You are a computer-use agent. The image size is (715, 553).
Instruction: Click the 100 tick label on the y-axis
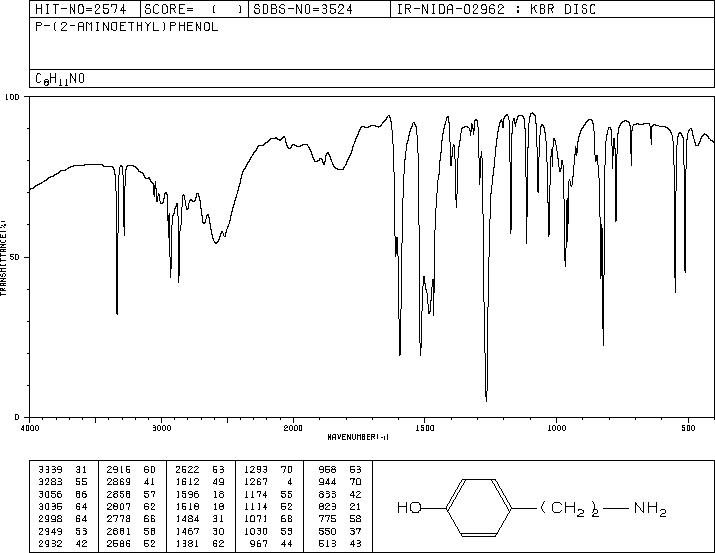pos(12,97)
